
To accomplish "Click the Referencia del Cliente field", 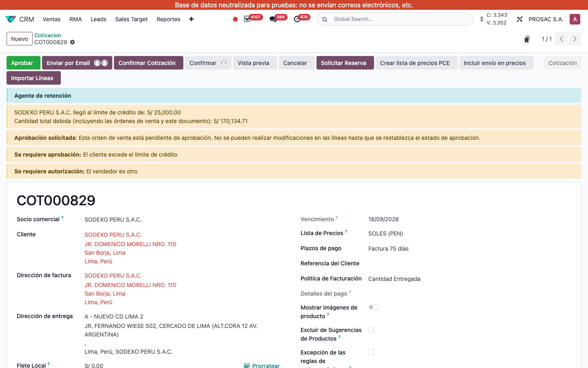I will click(470, 263).
